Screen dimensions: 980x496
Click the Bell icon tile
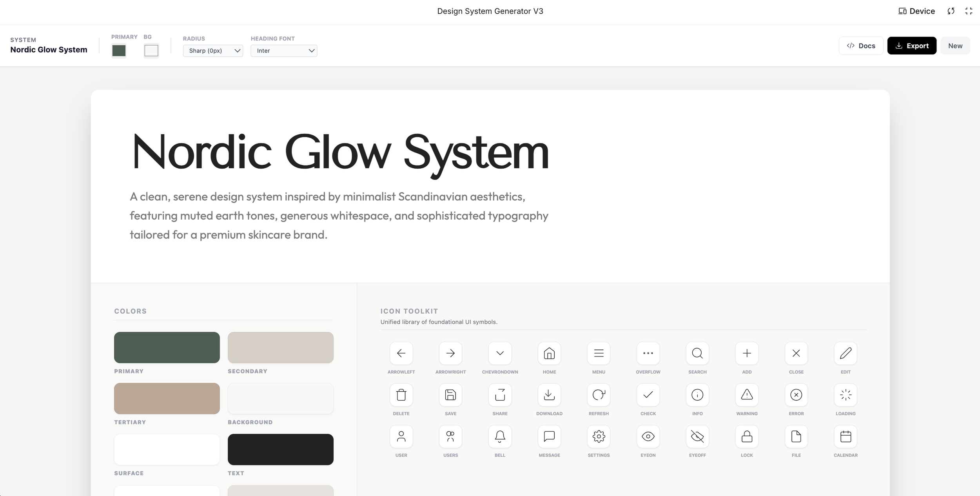[500, 436]
